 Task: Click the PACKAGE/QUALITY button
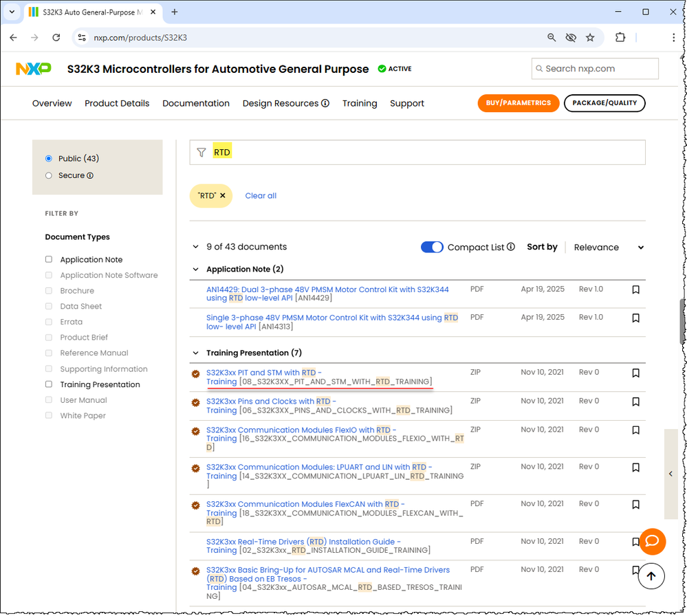pyautogui.click(x=604, y=103)
